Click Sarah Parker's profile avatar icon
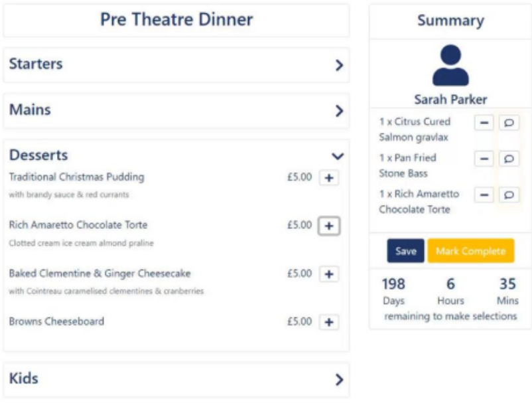The width and height of the screenshot is (532, 403). tap(450, 65)
